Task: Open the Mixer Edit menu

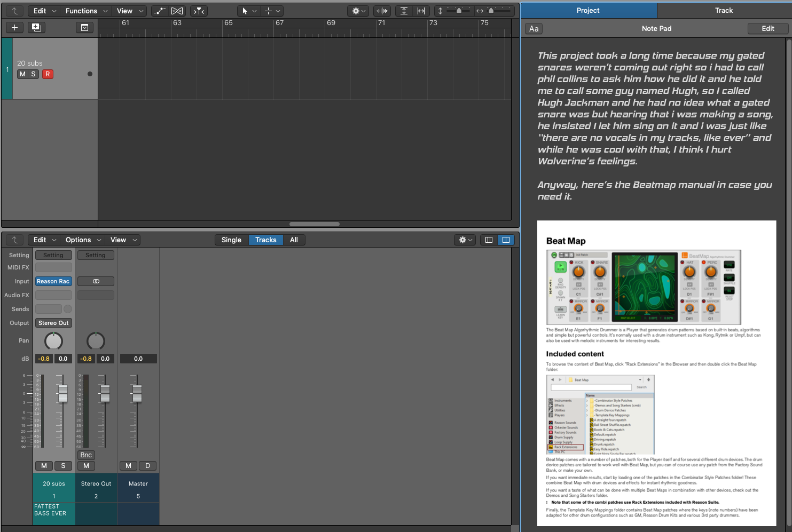Action: [x=44, y=240]
